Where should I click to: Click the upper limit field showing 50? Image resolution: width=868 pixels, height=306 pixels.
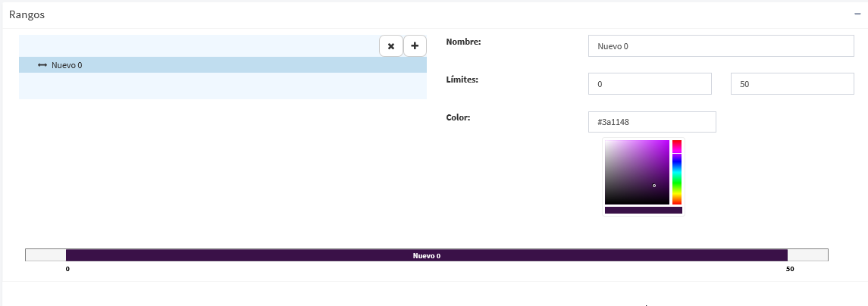[x=792, y=84]
